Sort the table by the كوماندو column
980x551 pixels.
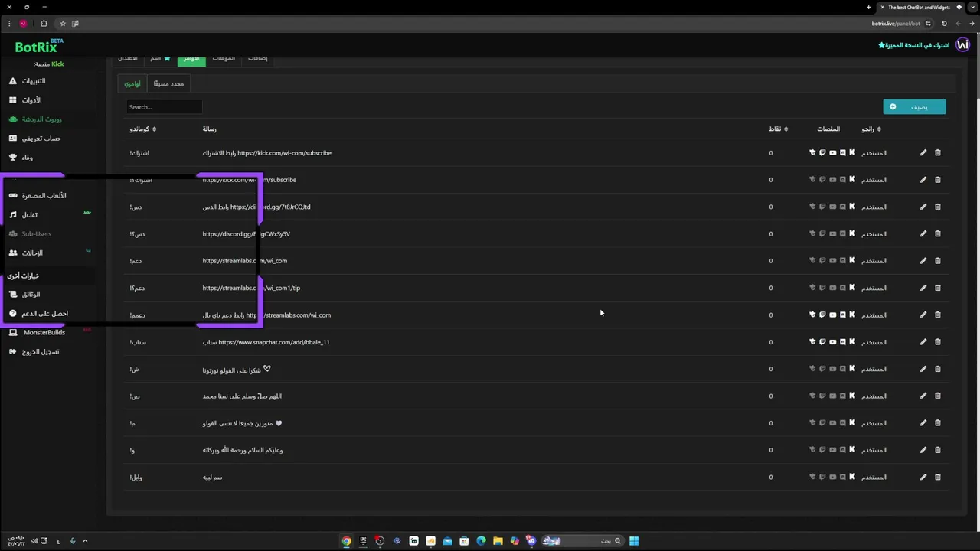[143, 129]
